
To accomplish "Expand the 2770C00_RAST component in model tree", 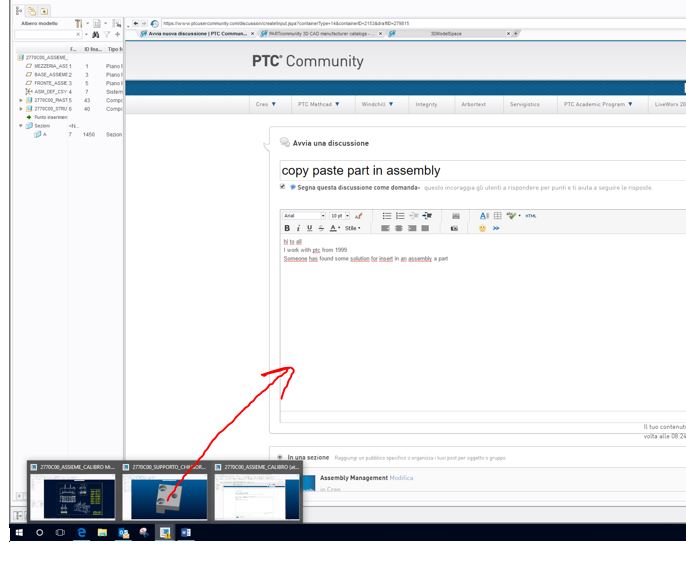I will [21, 100].
